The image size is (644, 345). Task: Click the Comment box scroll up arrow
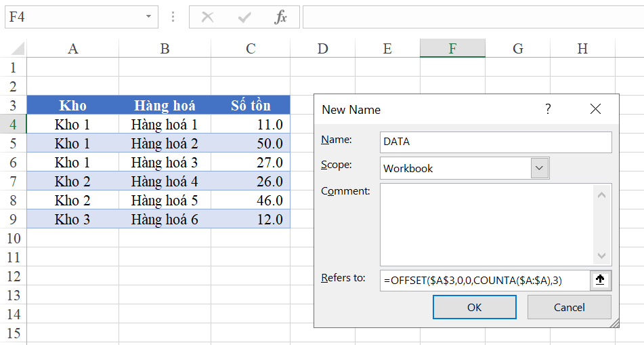(x=602, y=195)
